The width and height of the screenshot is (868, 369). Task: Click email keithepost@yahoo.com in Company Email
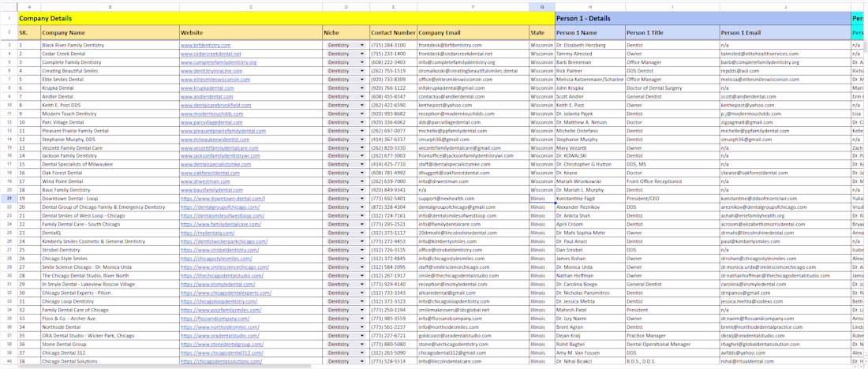[x=473, y=105]
